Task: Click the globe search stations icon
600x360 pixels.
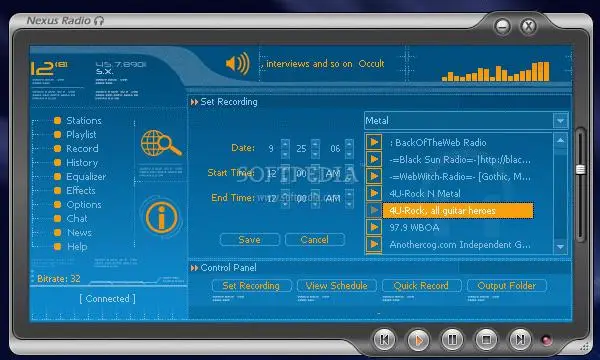Action: pyautogui.click(x=161, y=143)
